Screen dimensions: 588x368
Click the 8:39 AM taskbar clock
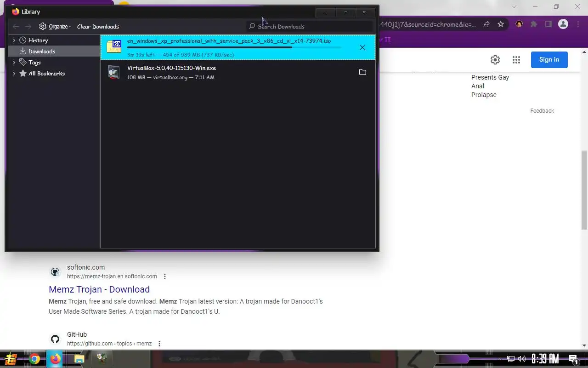545,359
